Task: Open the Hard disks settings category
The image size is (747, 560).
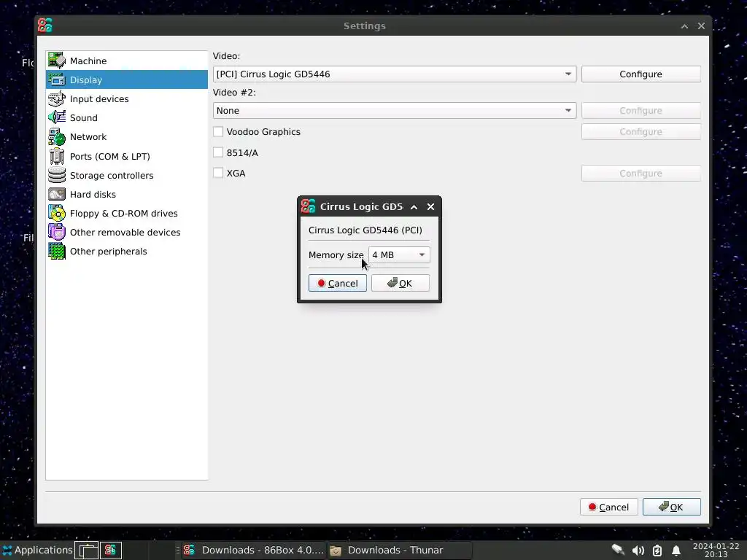Action: 127,194
